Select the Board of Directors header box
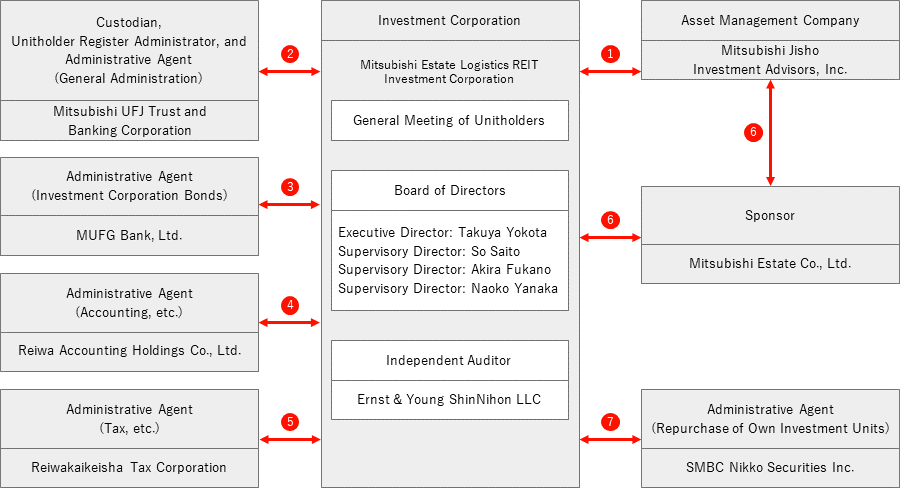The height and width of the screenshot is (488, 900). (450, 191)
